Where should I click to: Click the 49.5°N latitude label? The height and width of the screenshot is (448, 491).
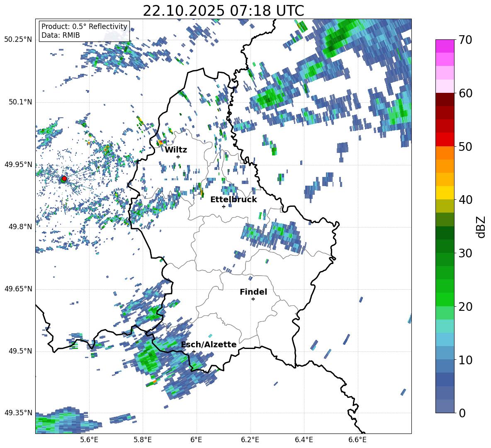coord(20,351)
